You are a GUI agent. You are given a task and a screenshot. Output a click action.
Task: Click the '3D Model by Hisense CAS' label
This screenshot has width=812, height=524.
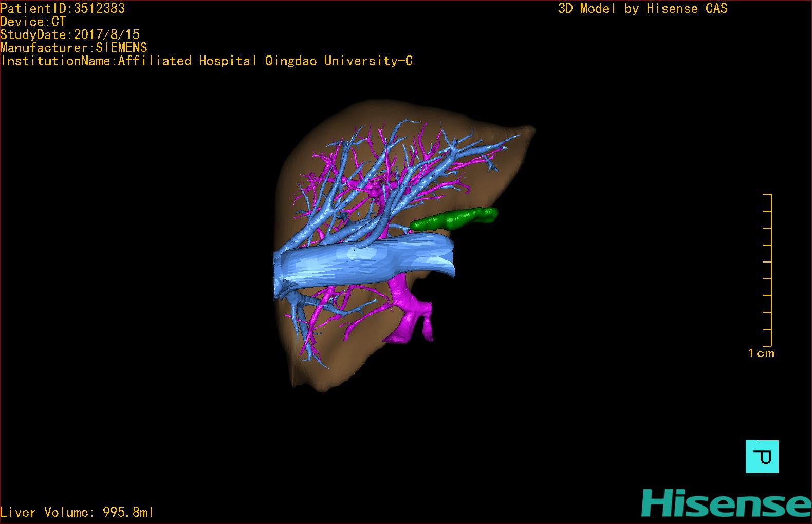pyautogui.click(x=642, y=8)
